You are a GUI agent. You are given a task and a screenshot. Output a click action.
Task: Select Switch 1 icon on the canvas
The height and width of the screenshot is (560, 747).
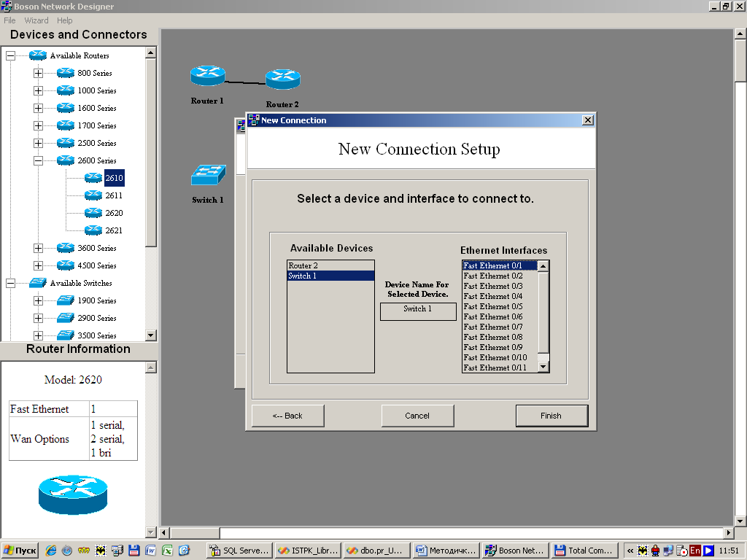[x=208, y=175]
